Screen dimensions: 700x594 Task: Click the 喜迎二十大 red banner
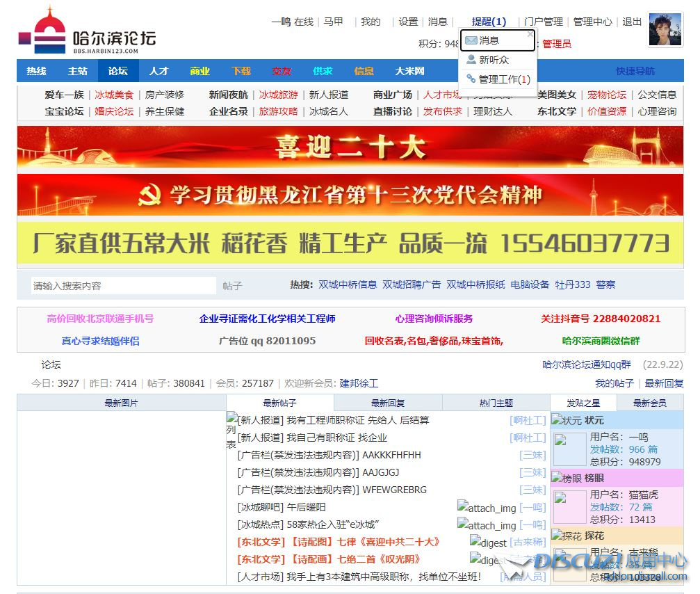point(350,147)
